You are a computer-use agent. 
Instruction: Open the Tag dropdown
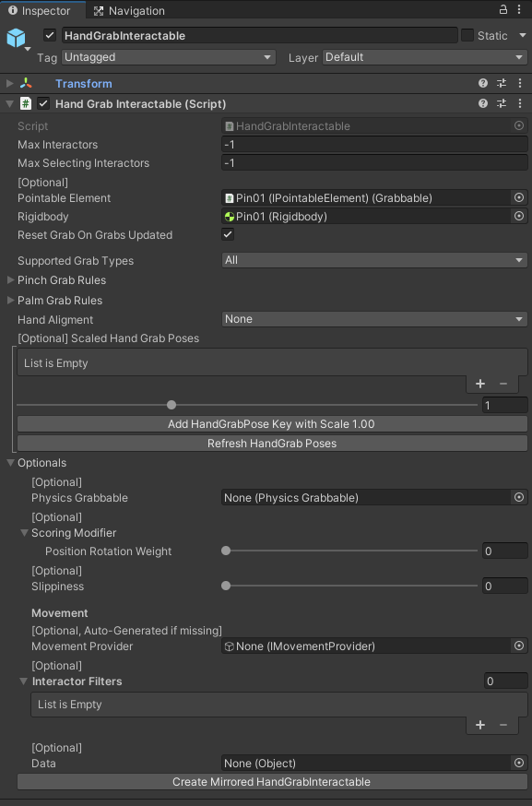[x=169, y=57]
